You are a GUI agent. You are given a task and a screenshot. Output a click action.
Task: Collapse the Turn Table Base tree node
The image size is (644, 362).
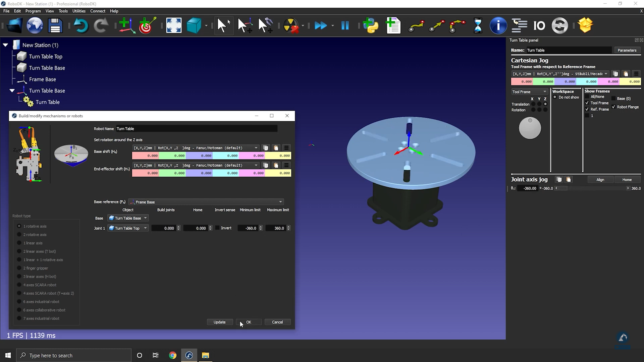pyautogui.click(x=12, y=90)
